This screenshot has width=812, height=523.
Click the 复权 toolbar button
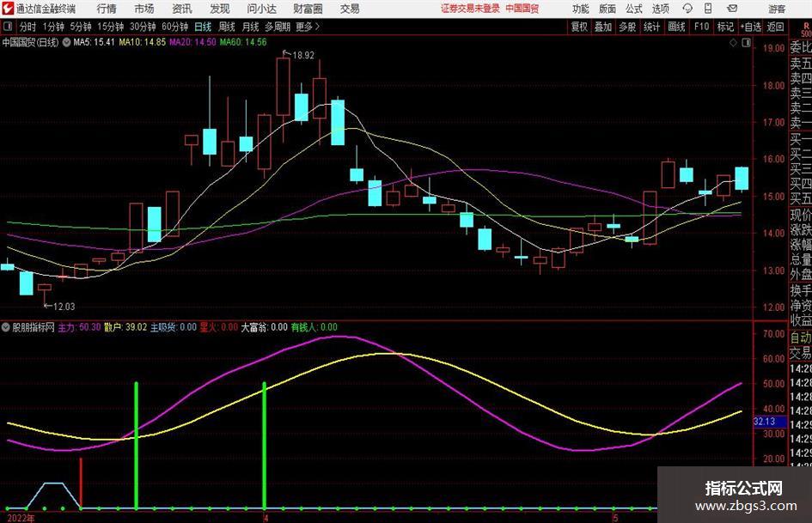(579, 27)
